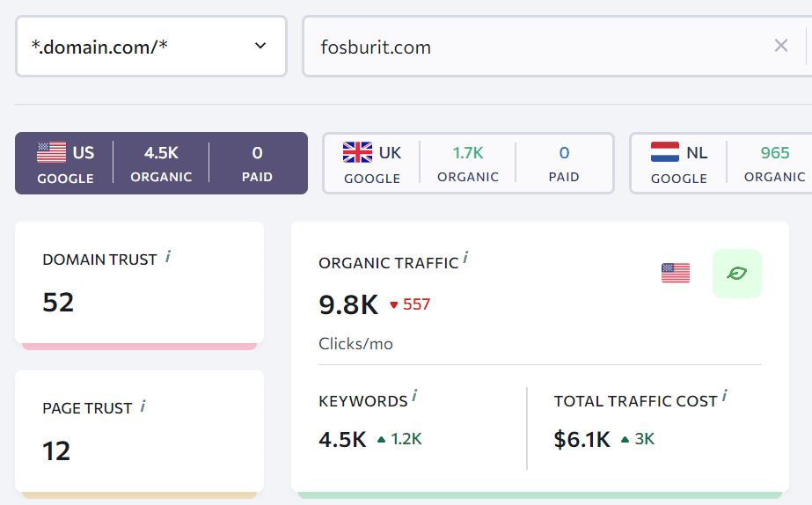Image resolution: width=812 pixels, height=505 pixels.
Task: Click the 0 paid value in UK tab
Action: (564, 153)
